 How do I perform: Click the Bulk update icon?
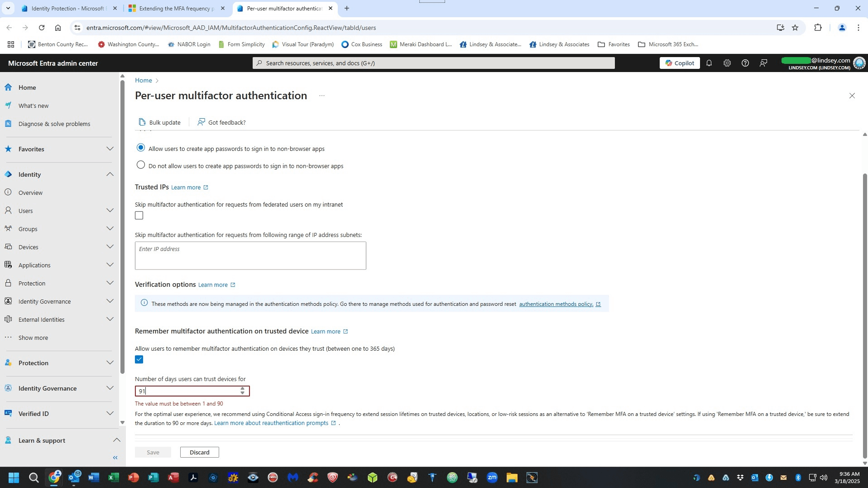[142, 122]
